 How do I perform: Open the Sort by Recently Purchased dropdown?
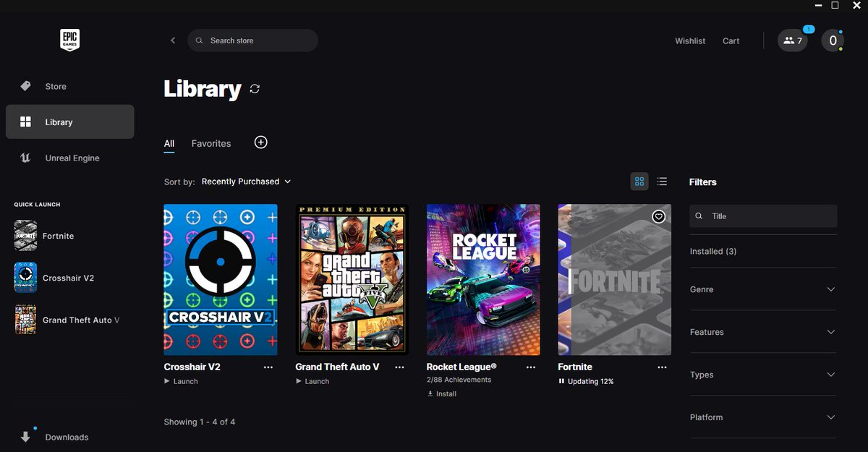(246, 182)
